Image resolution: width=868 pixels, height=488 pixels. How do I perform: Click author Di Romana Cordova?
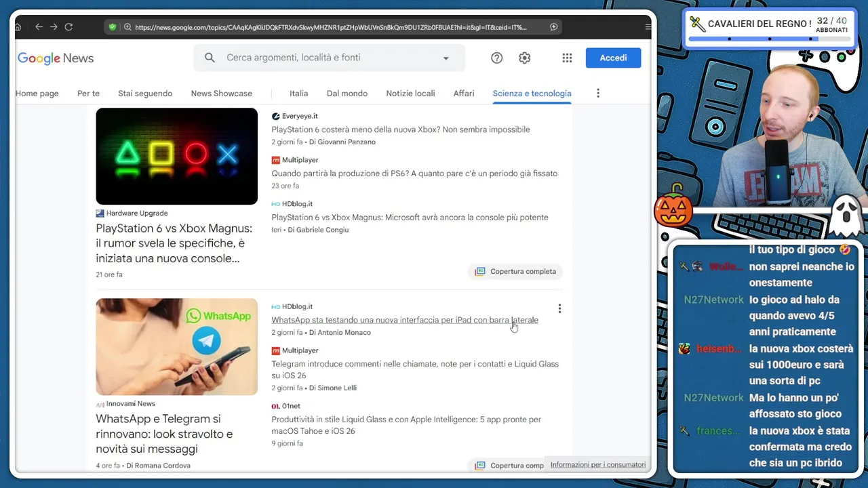tap(158, 466)
